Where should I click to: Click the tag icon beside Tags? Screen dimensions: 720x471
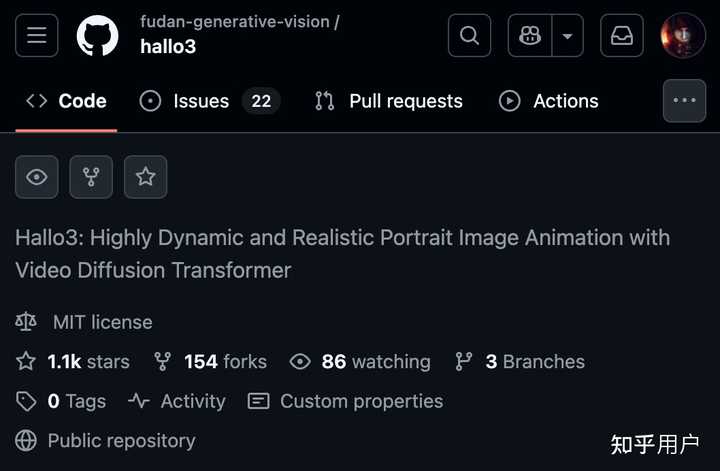pos(26,401)
